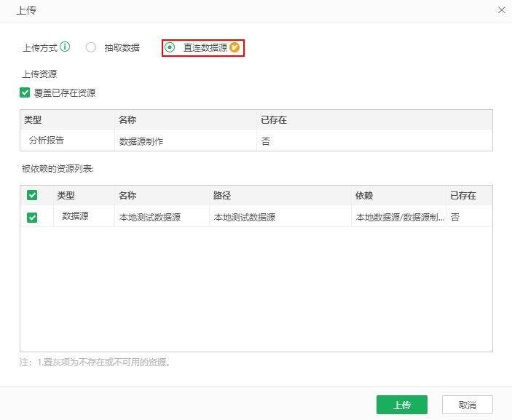This screenshot has height=420, width=512.
Task: Click the 数据源 type cell in dependency list
Action: [x=75, y=216]
